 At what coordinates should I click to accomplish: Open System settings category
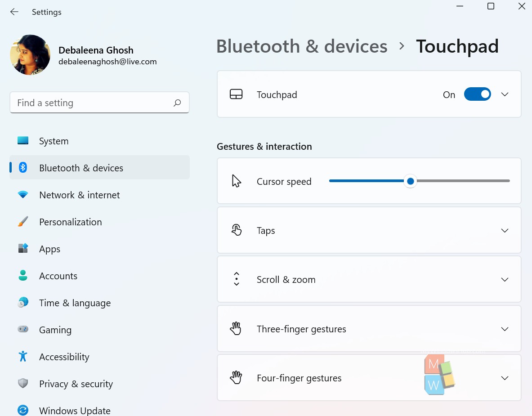[x=99, y=141]
